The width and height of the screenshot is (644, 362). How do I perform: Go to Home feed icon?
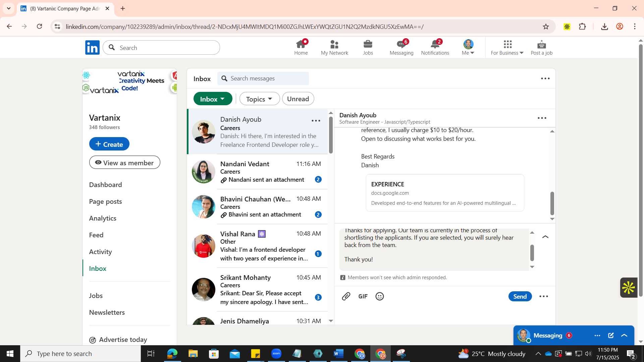pyautogui.click(x=301, y=47)
